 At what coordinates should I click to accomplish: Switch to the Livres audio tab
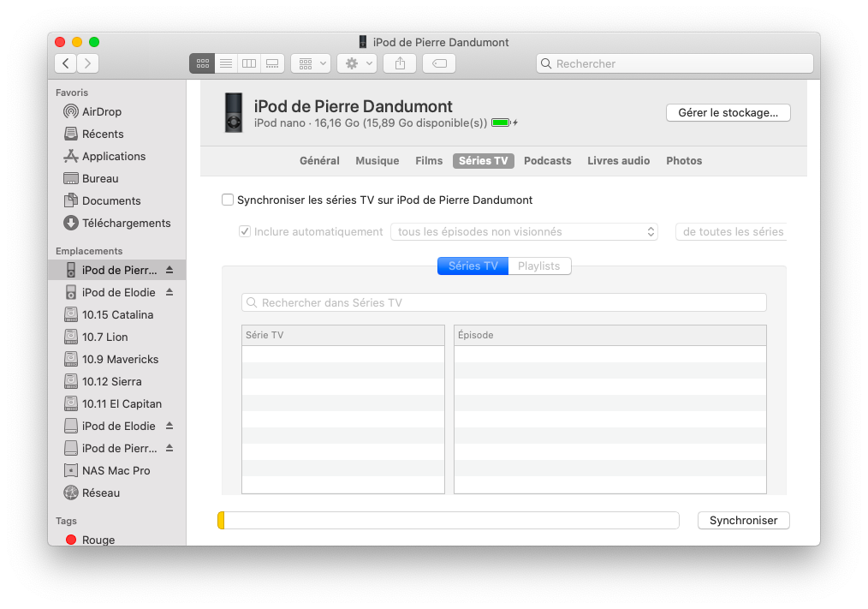click(x=618, y=161)
